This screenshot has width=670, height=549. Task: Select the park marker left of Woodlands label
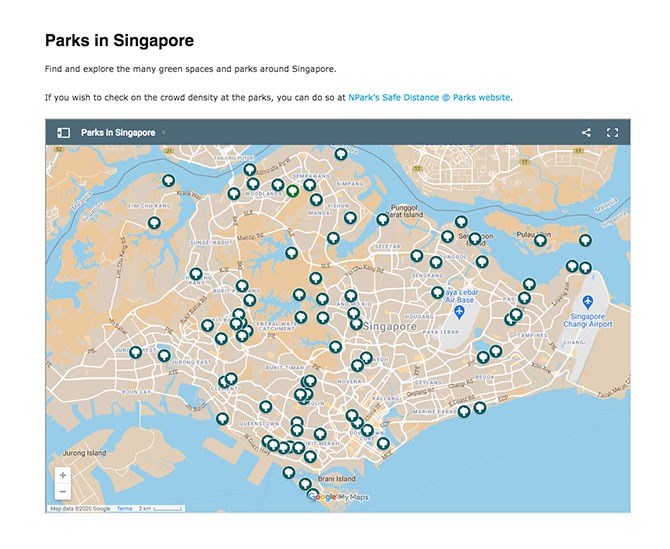(x=233, y=194)
